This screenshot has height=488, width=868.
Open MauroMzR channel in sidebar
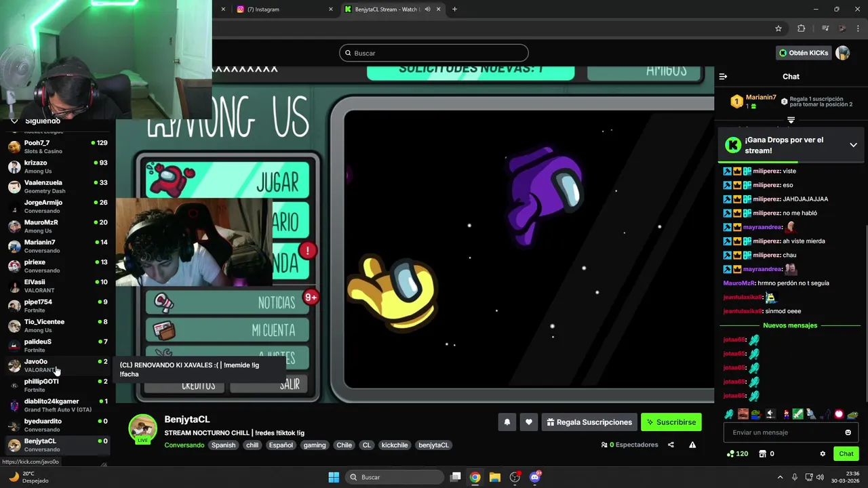click(58, 226)
